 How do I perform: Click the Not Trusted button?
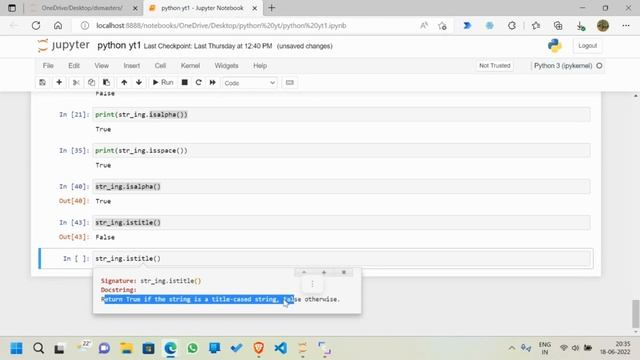pos(494,66)
